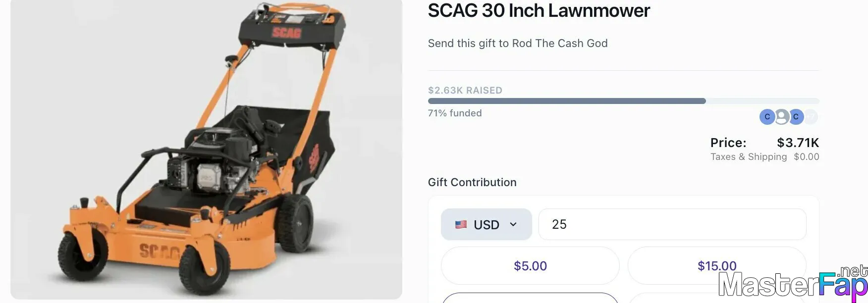The height and width of the screenshot is (303, 868).
Task: Click "Send this gift to Rod The Cash God"
Action: pos(518,43)
